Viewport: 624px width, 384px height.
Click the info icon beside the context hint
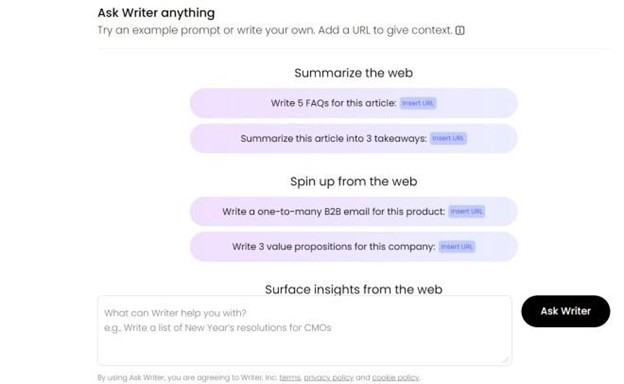click(x=460, y=30)
